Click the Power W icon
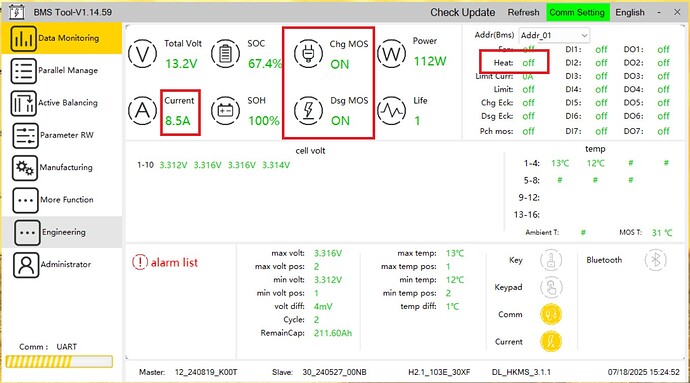Image resolution: width=690 pixels, height=383 pixels. tap(391, 54)
